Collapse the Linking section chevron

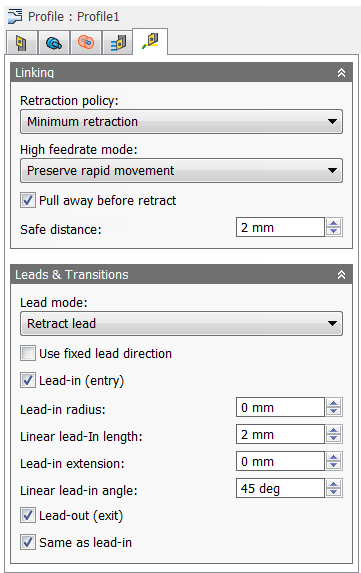tap(341, 72)
